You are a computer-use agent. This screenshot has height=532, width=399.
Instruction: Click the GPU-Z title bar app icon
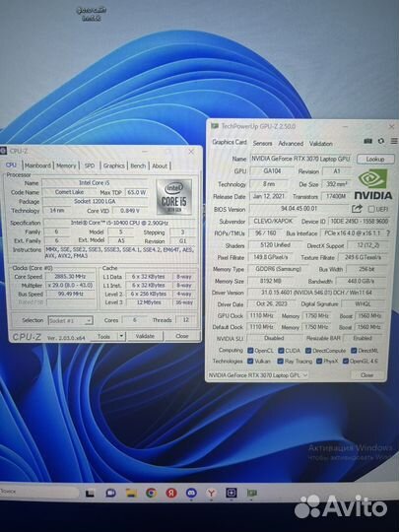215,126
